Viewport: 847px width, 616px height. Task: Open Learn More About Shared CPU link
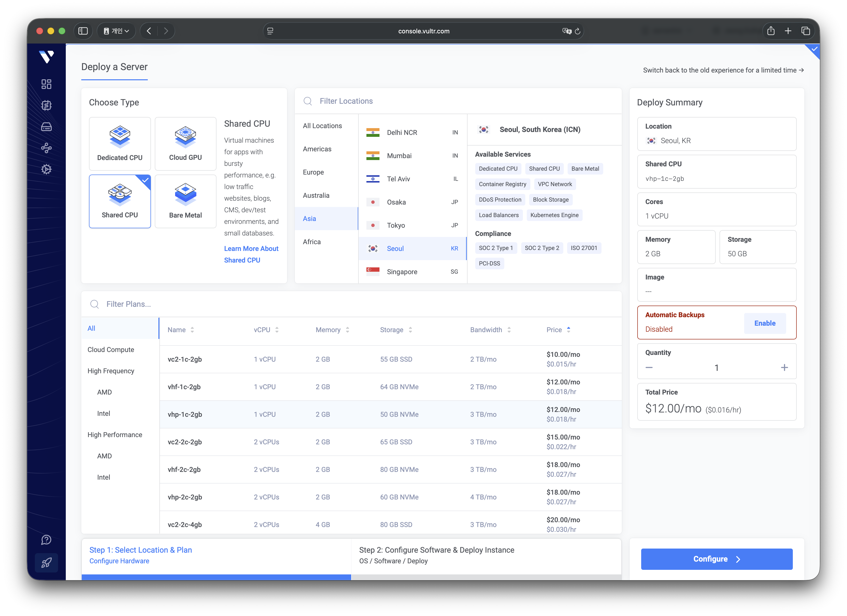pyautogui.click(x=251, y=255)
